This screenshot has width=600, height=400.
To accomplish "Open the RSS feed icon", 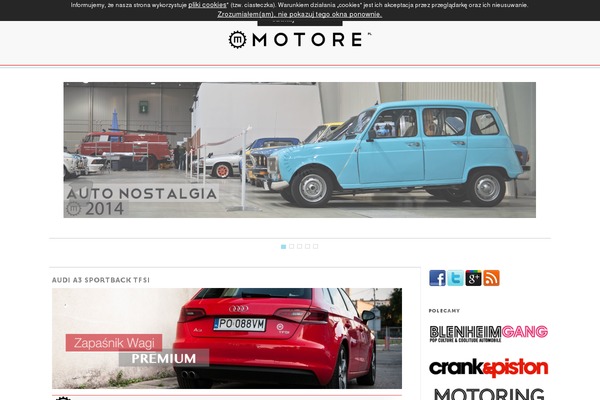I will click(x=491, y=278).
